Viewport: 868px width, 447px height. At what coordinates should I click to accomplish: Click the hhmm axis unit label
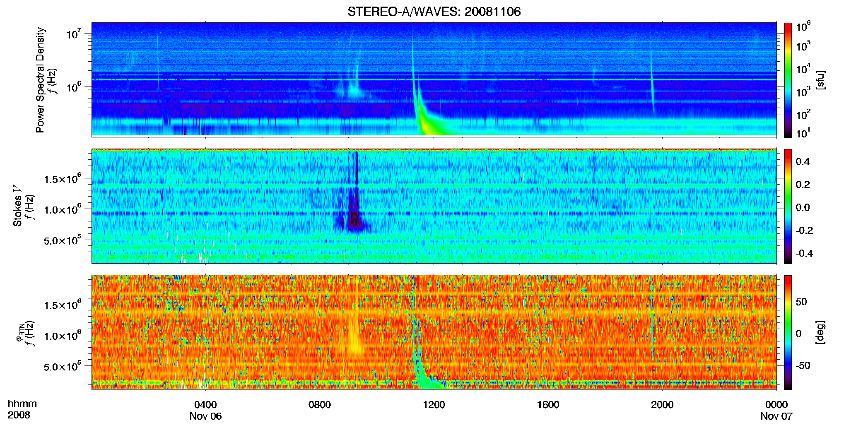point(22,404)
